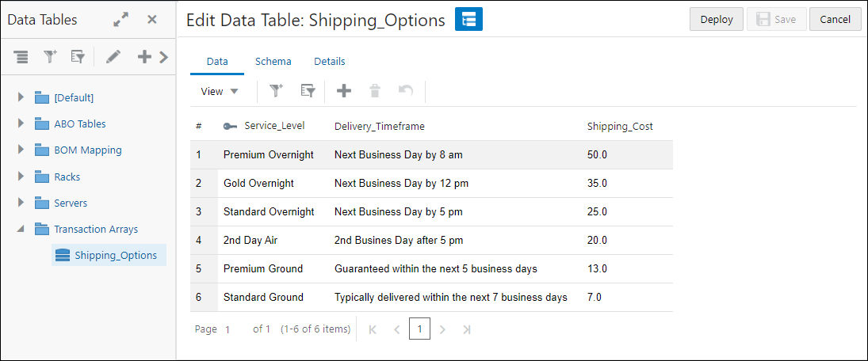Click the pencil edit icon in sidebar
The image size is (868, 361).
(113, 56)
